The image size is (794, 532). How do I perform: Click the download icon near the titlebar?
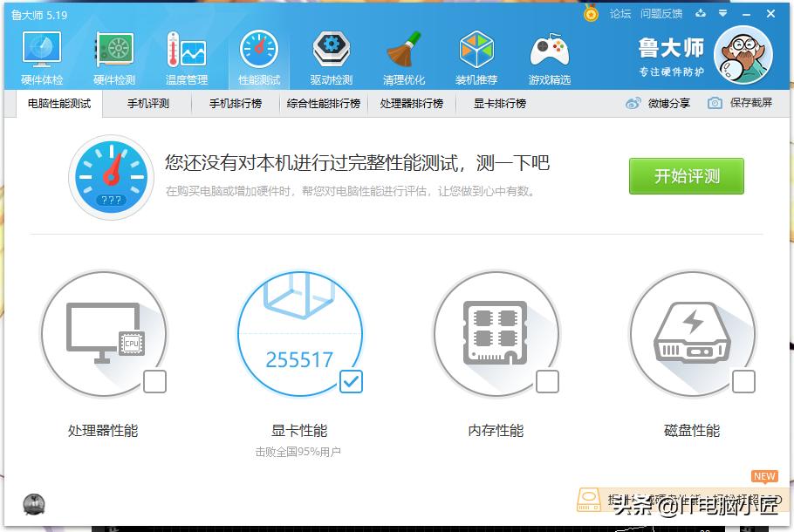701,14
